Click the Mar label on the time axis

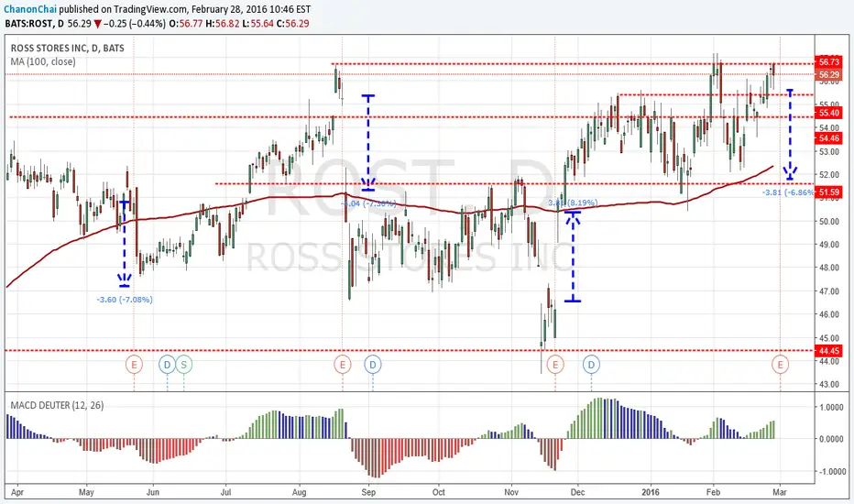coord(780,492)
